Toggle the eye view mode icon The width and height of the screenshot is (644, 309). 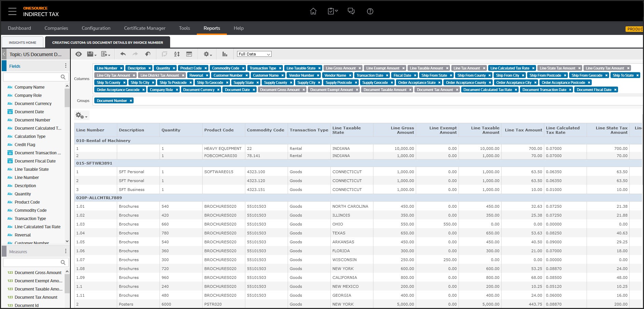79,54
